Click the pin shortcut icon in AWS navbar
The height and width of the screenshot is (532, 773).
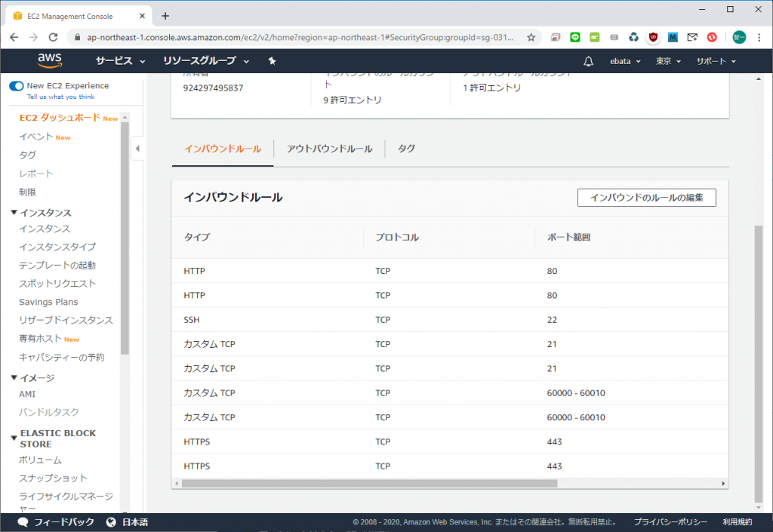click(272, 61)
